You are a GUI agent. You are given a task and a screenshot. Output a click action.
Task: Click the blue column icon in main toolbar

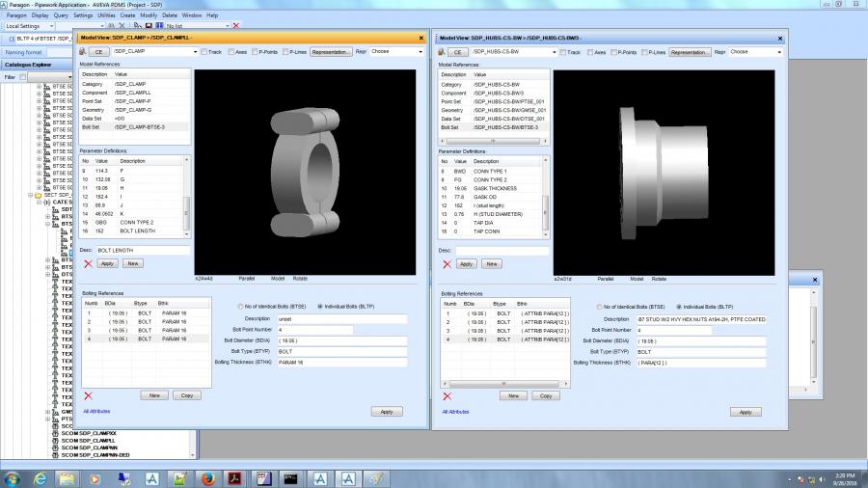(x=159, y=25)
